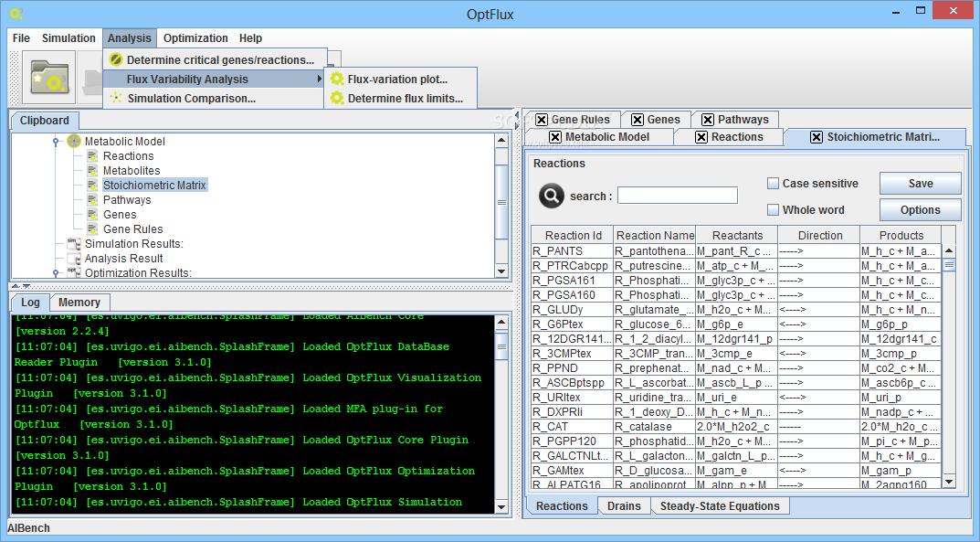The image size is (980, 542).
Task: Click the Flux-variation plot gear icon
Action: point(337,79)
